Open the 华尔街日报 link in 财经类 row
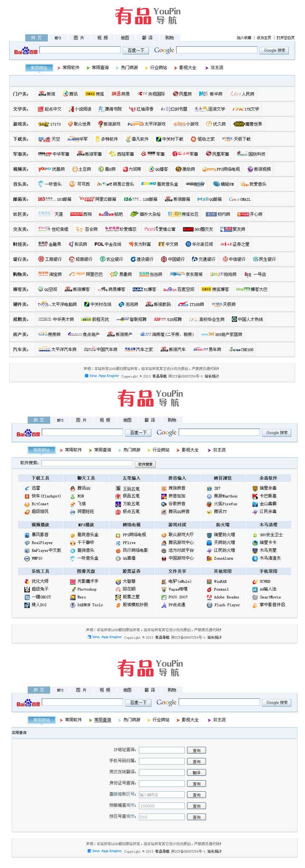Viewport: 305px width, 868px height. (x=202, y=244)
